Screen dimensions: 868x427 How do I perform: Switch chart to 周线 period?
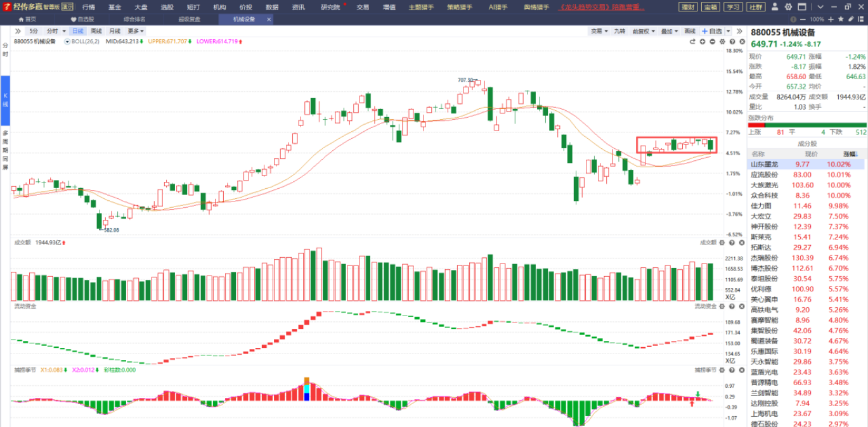[x=96, y=31]
